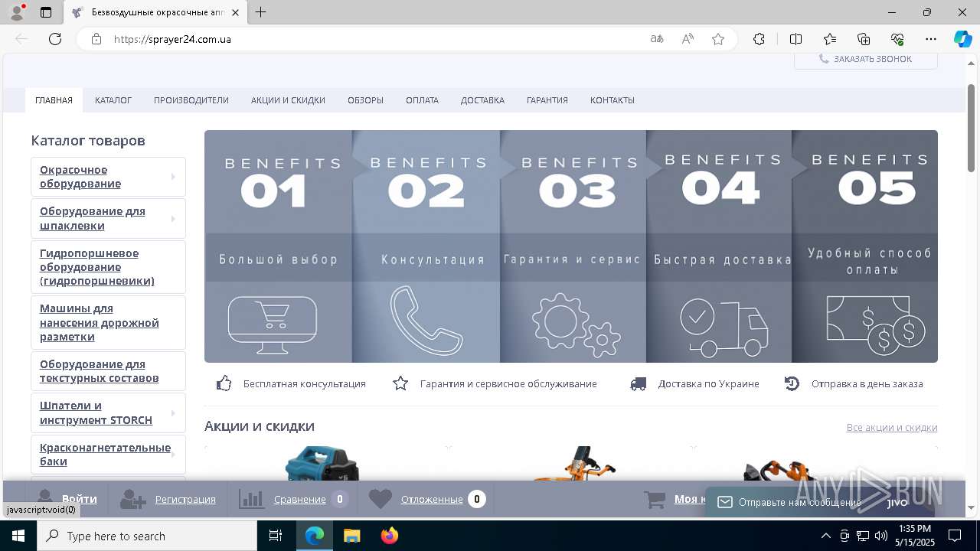Screen dimensions: 980x551
Task: Click the bar chart icon next to Сравнение
Action: pos(251,500)
